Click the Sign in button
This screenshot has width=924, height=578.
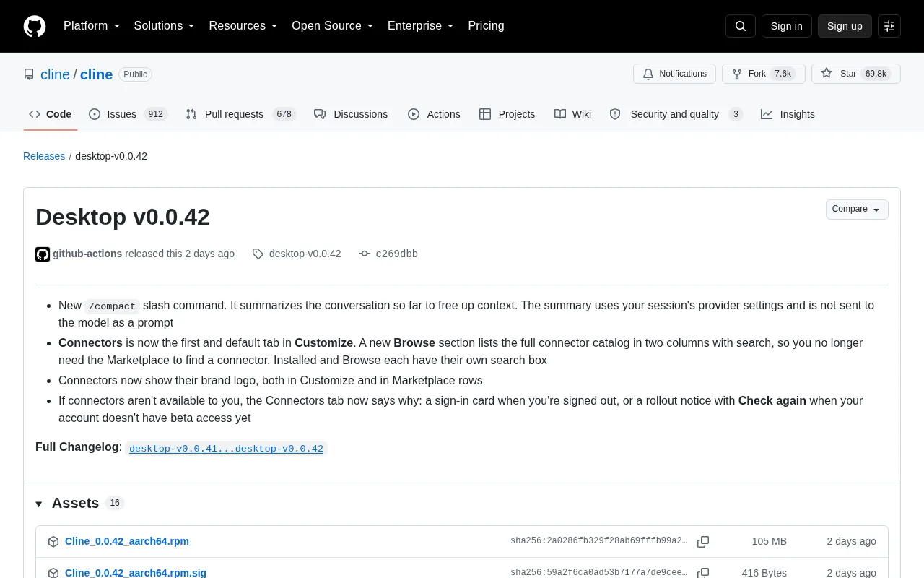786,26
